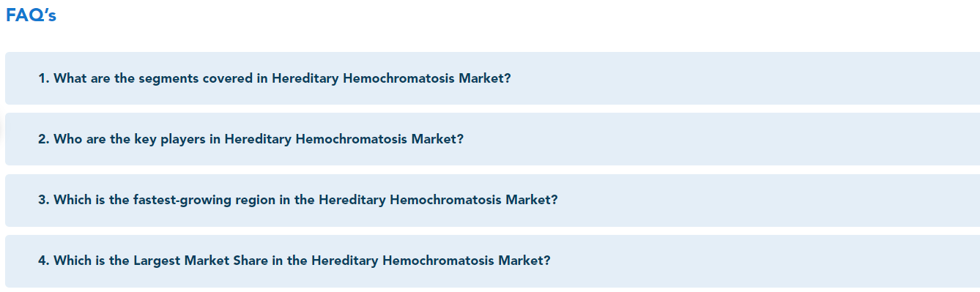Open FAQ item number 4
The image size is (980, 292).
pos(492,261)
